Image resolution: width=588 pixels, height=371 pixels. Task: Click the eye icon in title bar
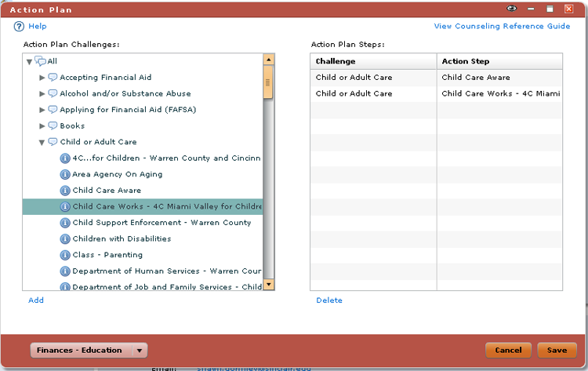click(512, 9)
